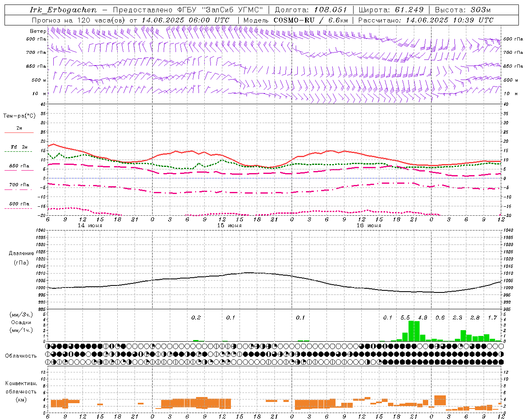This screenshot has height=420, width=525.
Task: Select the Рассчитано: 14.06.2025 10:39 UTC timestamp
Action: click(426, 20)
